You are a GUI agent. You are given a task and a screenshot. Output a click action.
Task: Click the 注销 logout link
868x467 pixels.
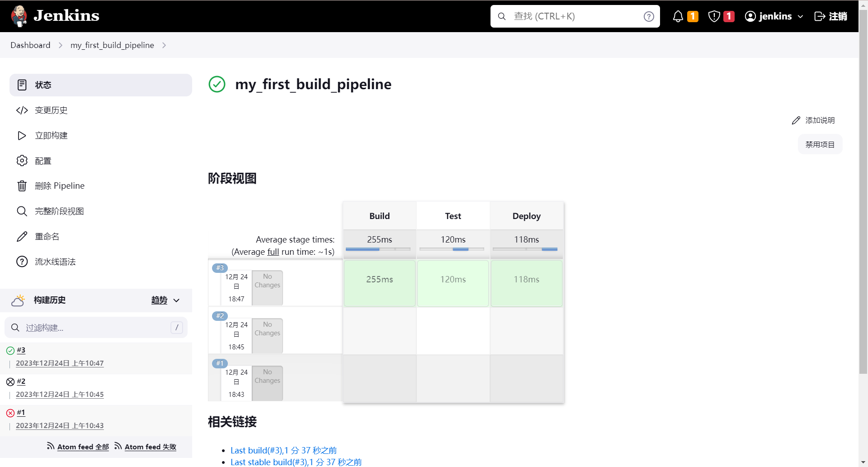[830, 16]
